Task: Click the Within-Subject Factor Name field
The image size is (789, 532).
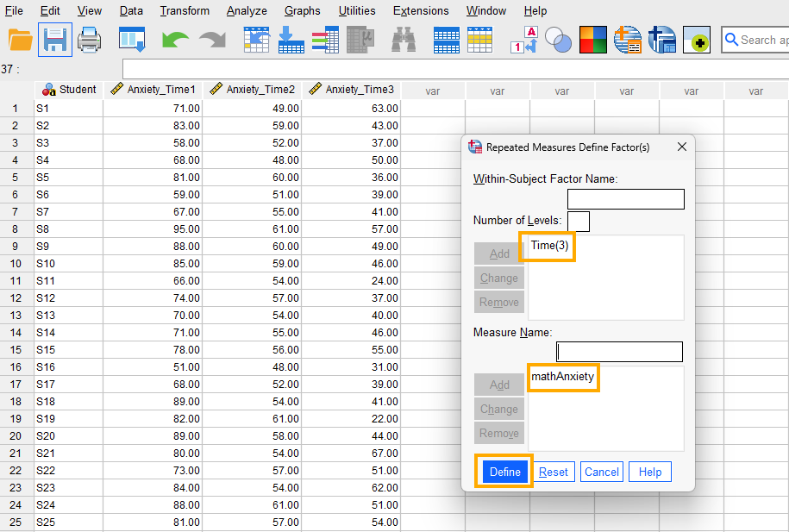Action: point(625,198)
